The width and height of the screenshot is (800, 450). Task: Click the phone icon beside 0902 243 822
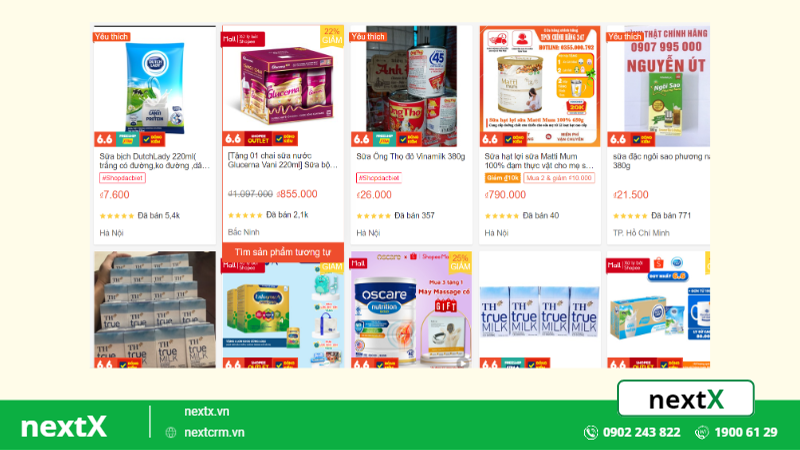click(x=590, y=432)
